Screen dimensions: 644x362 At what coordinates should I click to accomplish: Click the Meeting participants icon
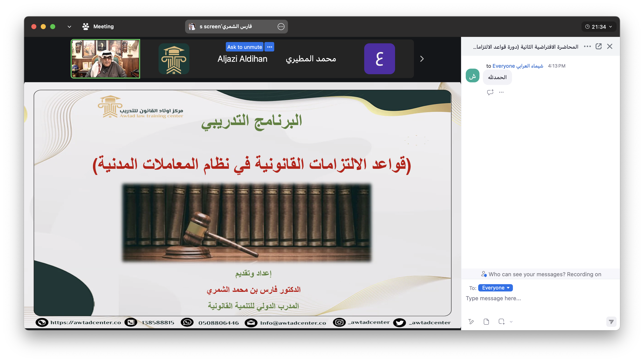coord(86,27)
